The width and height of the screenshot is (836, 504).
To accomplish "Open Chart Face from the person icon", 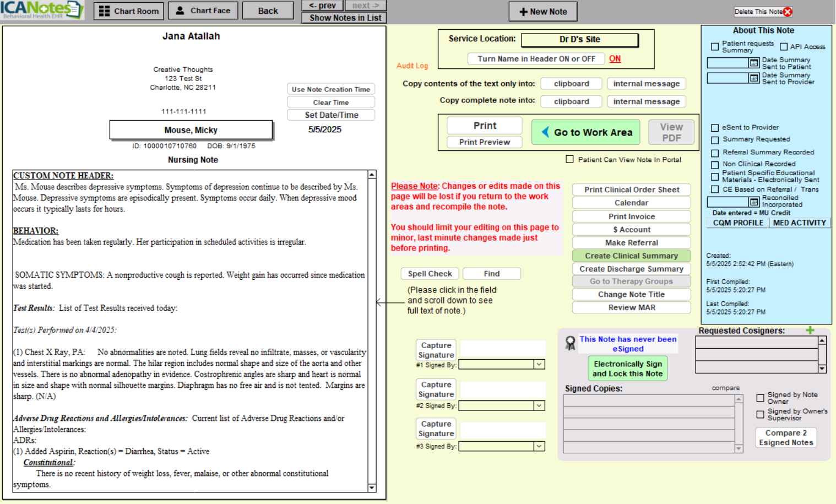I will tap(180, 10).
